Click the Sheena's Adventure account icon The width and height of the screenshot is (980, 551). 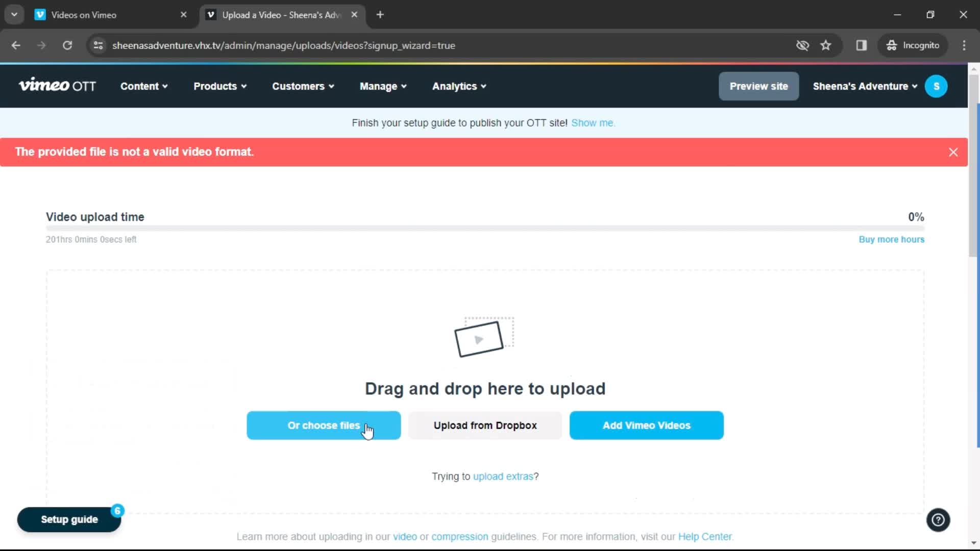(x=938, y=86)
